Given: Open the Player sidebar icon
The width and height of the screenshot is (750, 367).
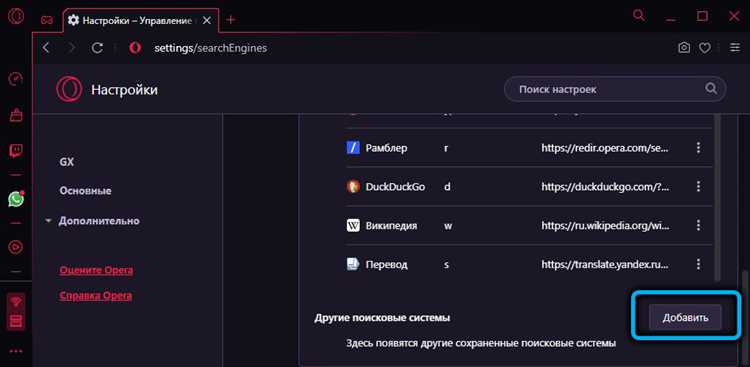Looking at the screenshot, I should (16, 247).
